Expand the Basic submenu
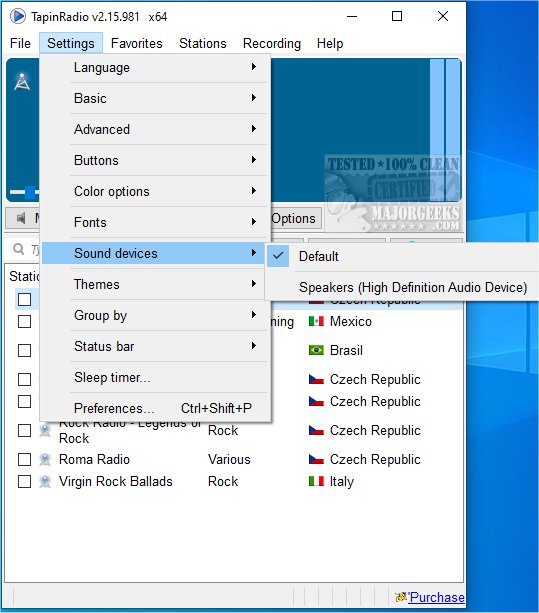This screenshot has height=613, width=539. pos(155,98)
